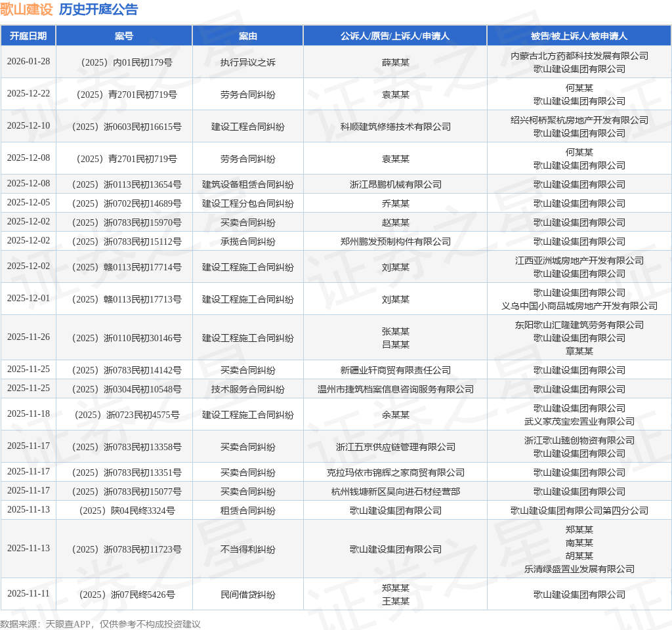672x630 pixels.
Task: Click the date 2026-01-28
Action: (x=28, y=61)
